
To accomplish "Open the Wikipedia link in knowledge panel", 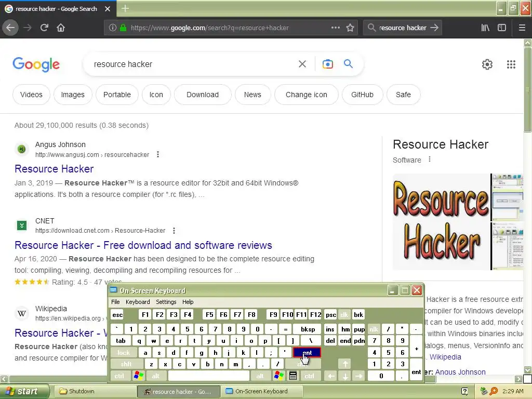I will click(x=445, y=357).
